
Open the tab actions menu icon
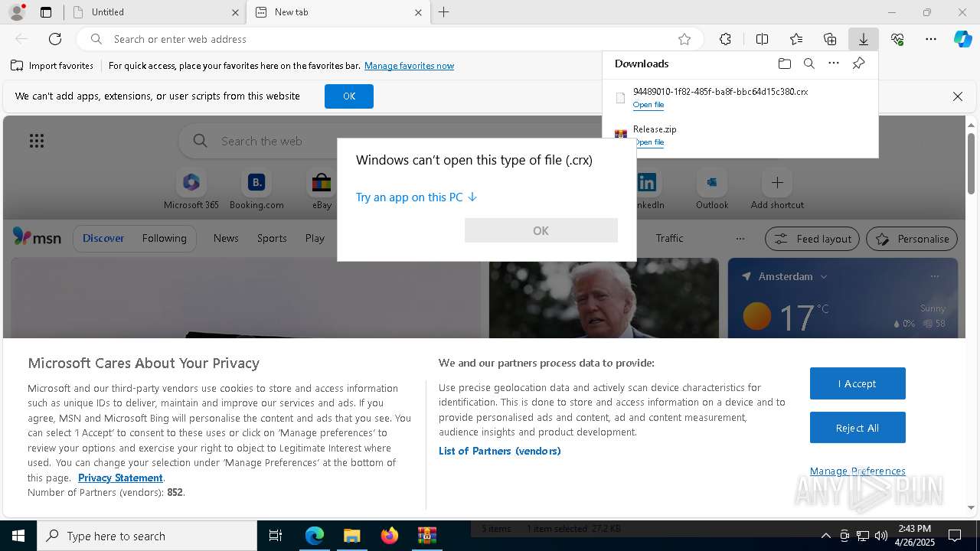(x=46, y=12)
